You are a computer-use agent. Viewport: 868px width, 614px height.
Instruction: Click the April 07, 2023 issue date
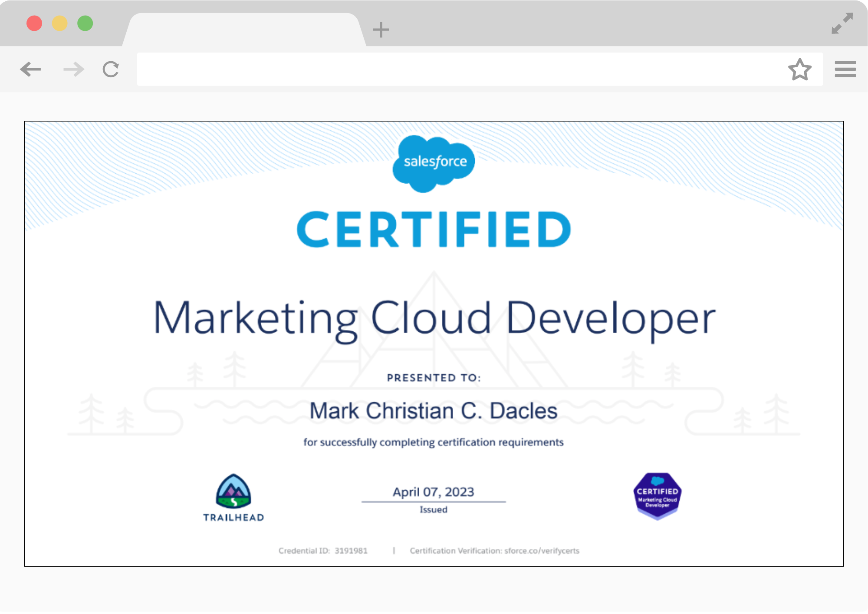tap(434, 492)
